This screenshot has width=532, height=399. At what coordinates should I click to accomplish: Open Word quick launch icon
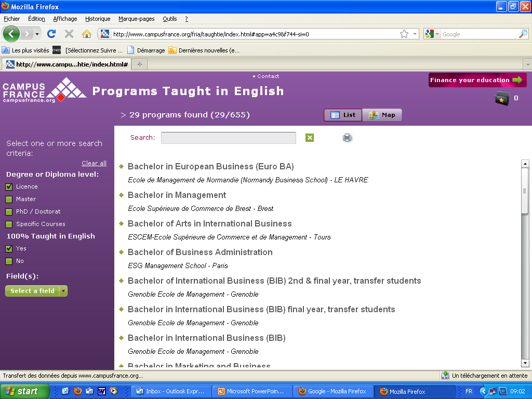tap(101, 391)
